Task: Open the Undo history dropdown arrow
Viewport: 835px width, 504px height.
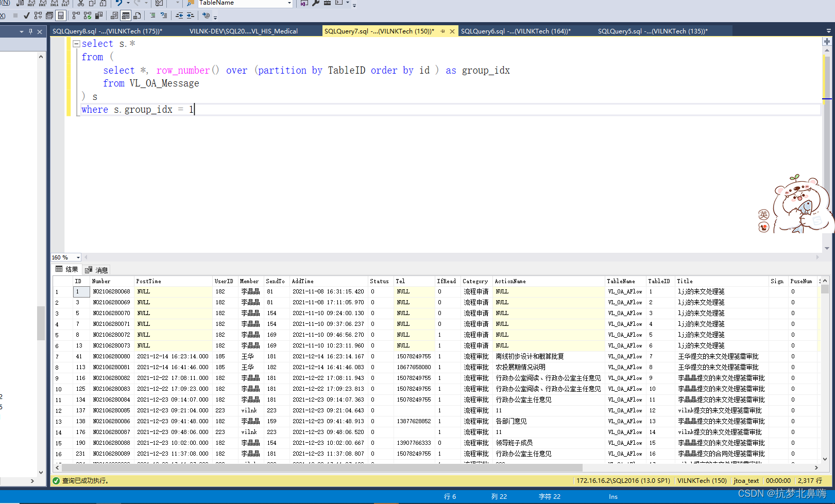Action: pyautogui.click(x=128, y=3)
